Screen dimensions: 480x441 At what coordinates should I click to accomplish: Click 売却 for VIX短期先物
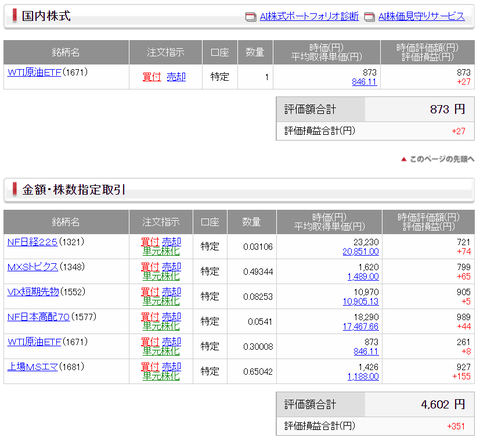171,292
